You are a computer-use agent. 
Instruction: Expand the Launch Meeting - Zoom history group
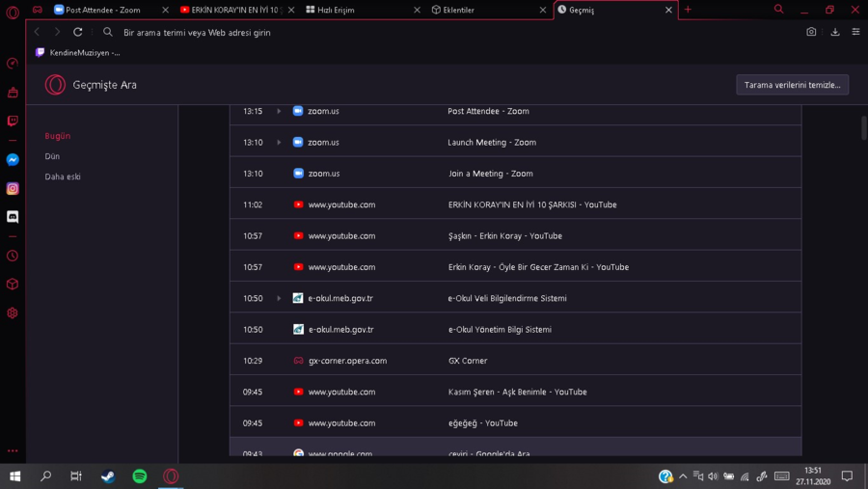pyautogui.click(x=279, y=143)
